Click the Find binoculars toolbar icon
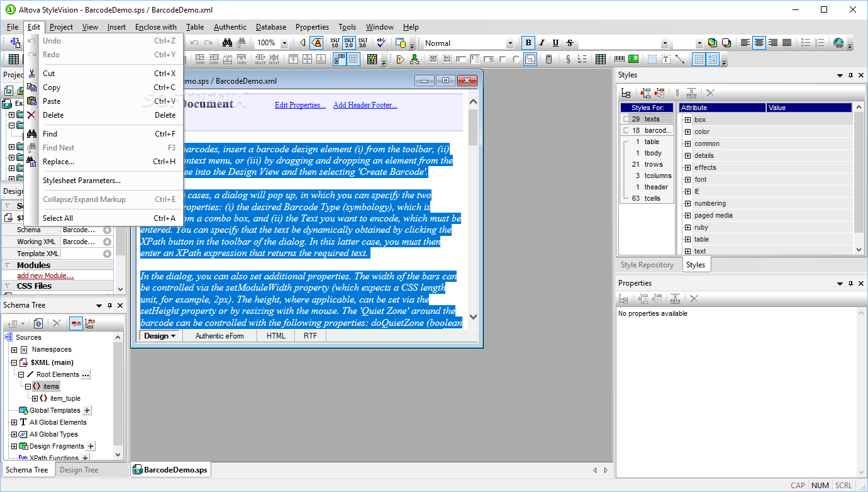The width and height of the screenshot is (868, 492). pos(227,43)
